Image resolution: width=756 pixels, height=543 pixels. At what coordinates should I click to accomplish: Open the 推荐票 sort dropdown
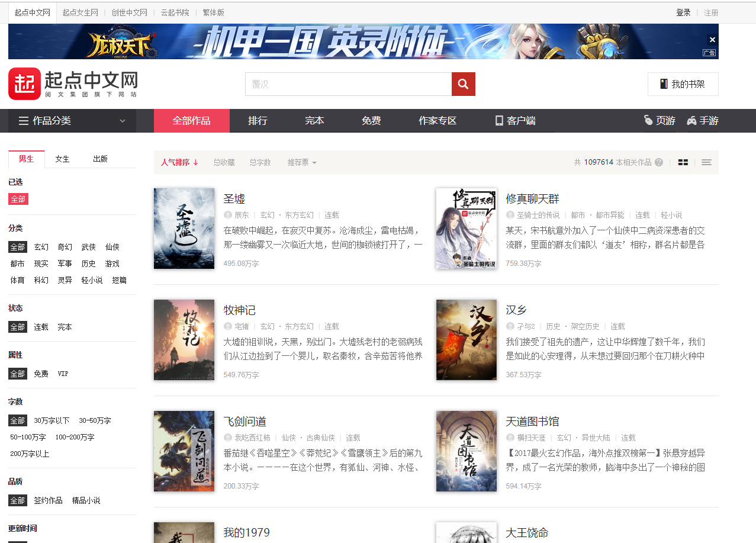(x=302, y=162)
